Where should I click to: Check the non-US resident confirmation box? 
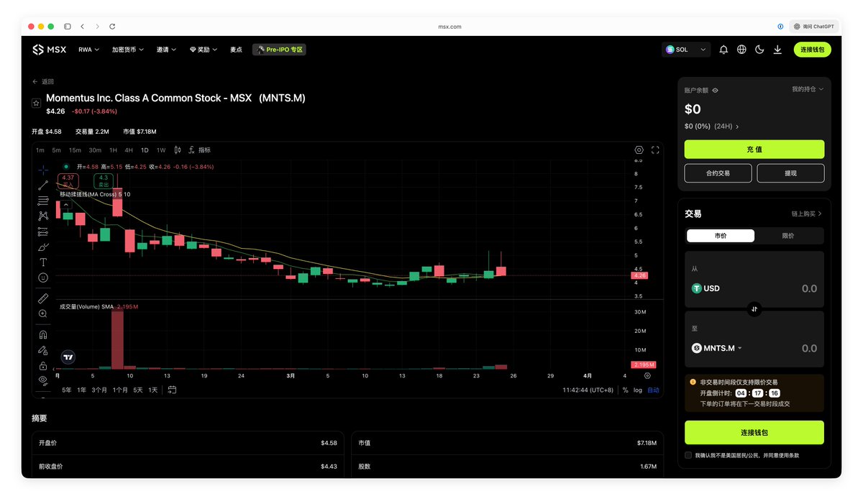point(688,455)
